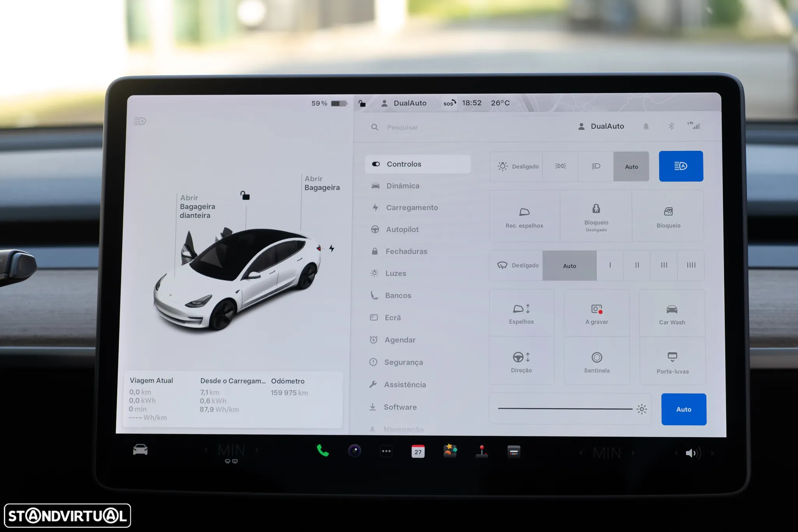Screen dimensions: 798x532
Task: Toggle child lock Bloqueio Desligado
Action: (x=596, y=216)
